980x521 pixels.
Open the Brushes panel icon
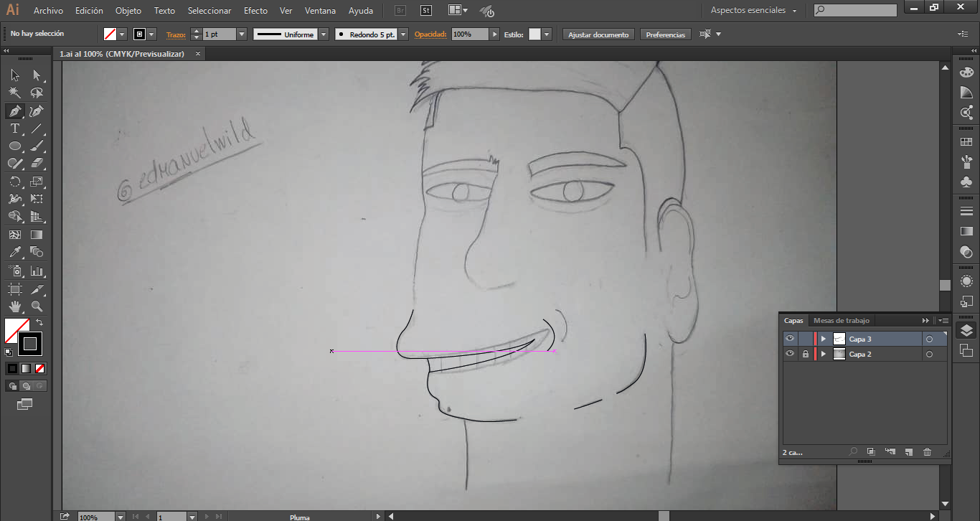966,161
